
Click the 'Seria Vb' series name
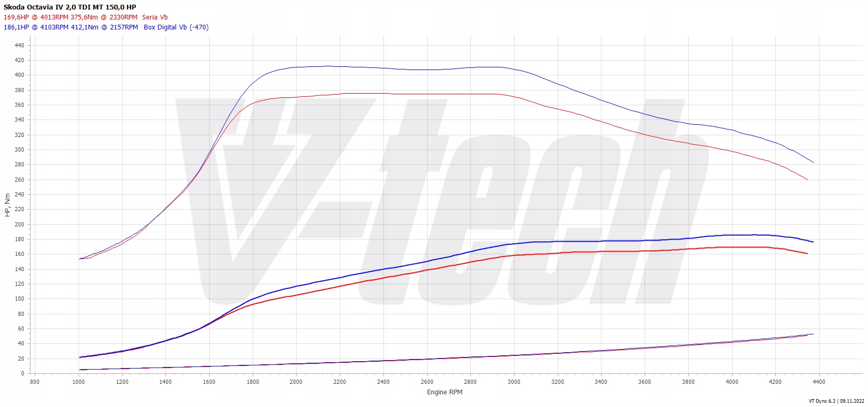(155, 17)
